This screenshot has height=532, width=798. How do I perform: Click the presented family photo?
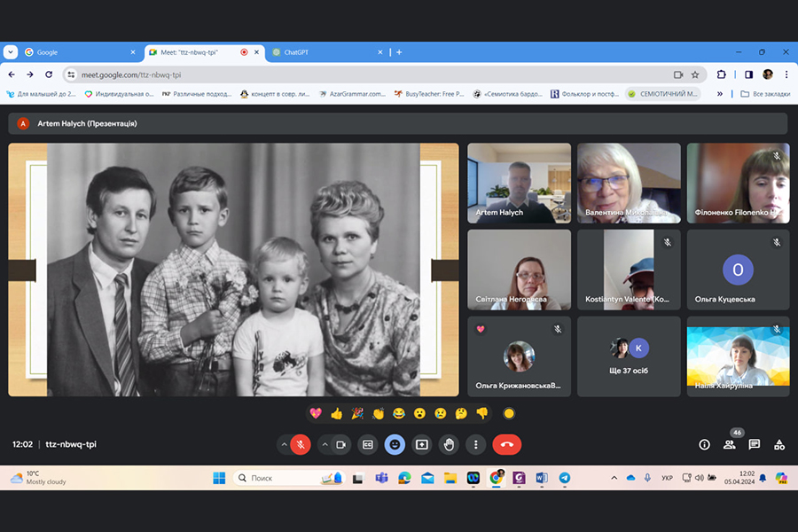coord(233,270)
